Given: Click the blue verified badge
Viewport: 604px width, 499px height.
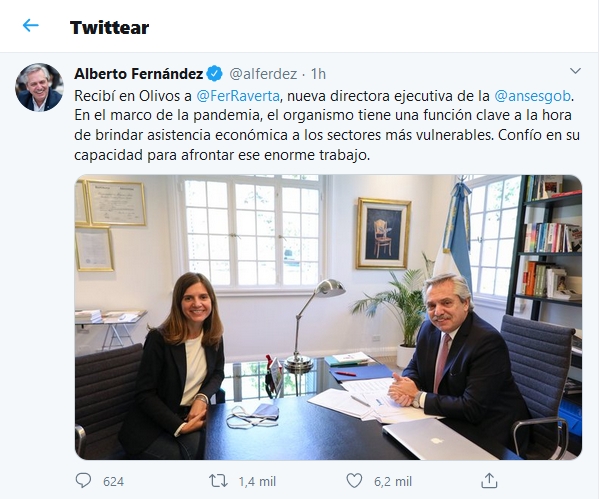Looking at the screenshot, I should coord(215,74).
